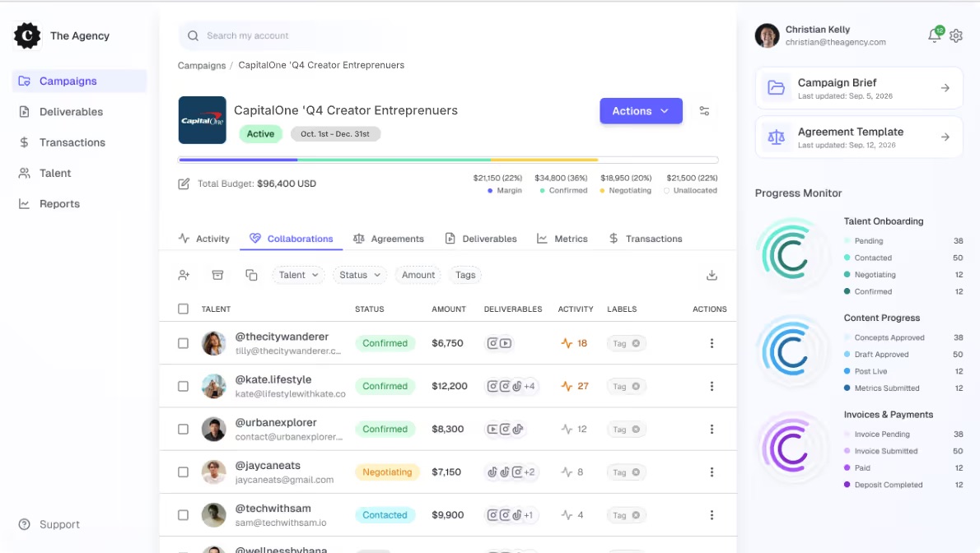The height and width of the screenshot is (553, 980).
Task: Switch to the Metrics tab
Action: coord(562,239)
